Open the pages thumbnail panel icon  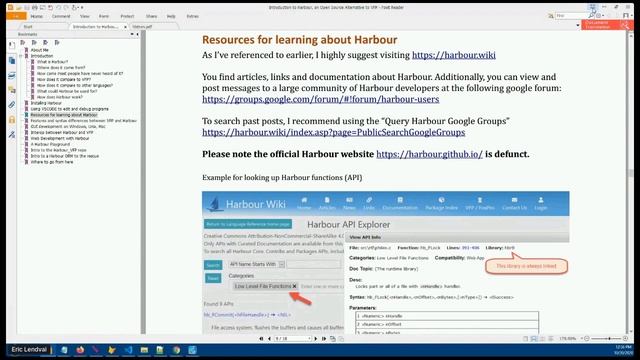click(12, 46)
